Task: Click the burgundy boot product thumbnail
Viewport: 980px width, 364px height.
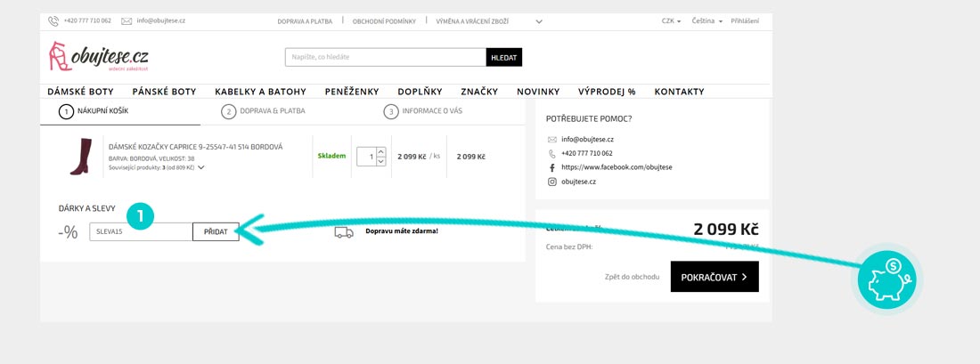Action: pyautogui.click(x=80, y=156)
